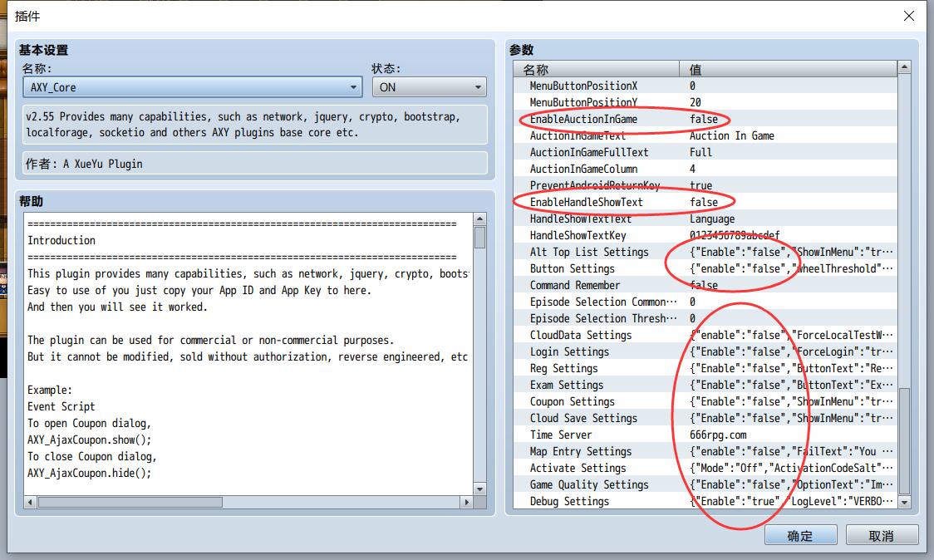Click the parameter list scroll down arrow

coord(904,502)
